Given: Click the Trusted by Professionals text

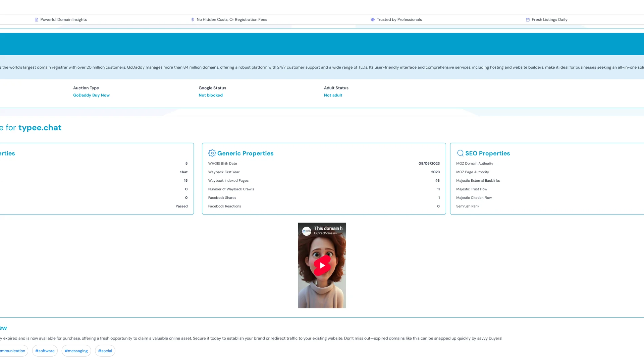Looking at the screenshot, I should point(399,20).
